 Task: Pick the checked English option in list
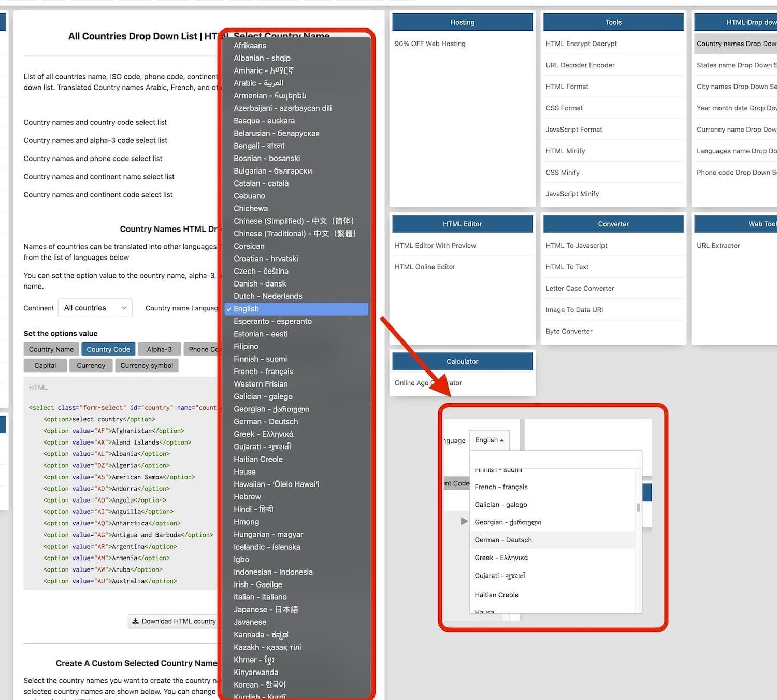(246, 309)
